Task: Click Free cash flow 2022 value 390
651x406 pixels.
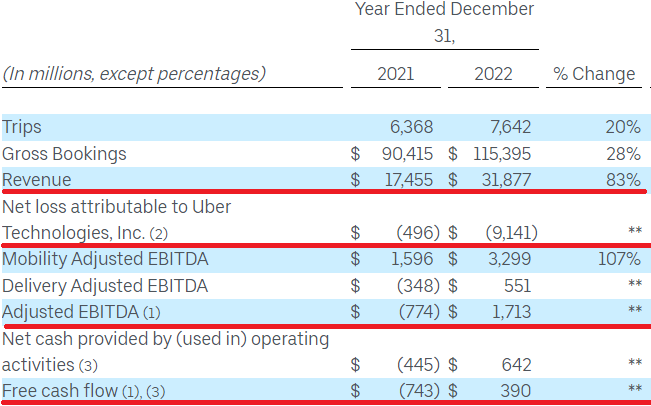Action: (x=515, y=391)
